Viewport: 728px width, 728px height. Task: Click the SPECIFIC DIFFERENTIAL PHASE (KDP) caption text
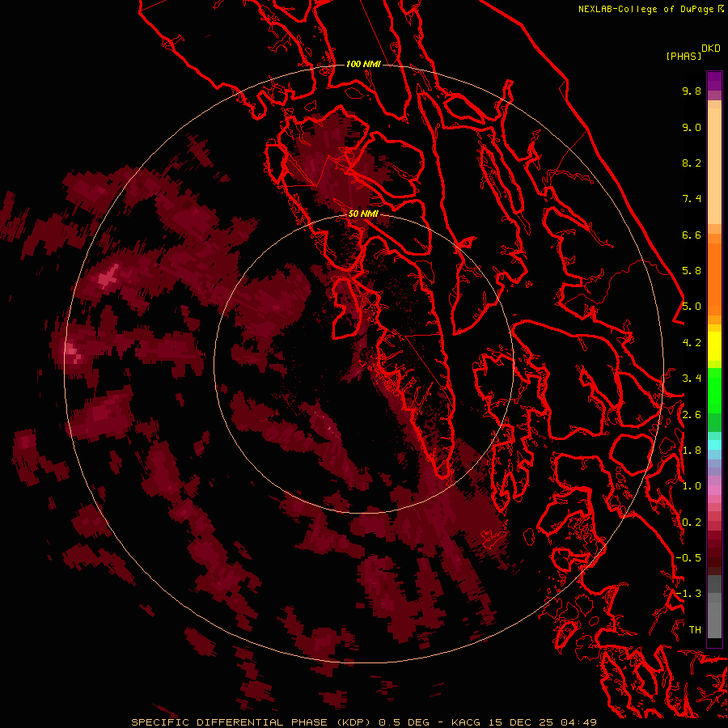point(251,722)
